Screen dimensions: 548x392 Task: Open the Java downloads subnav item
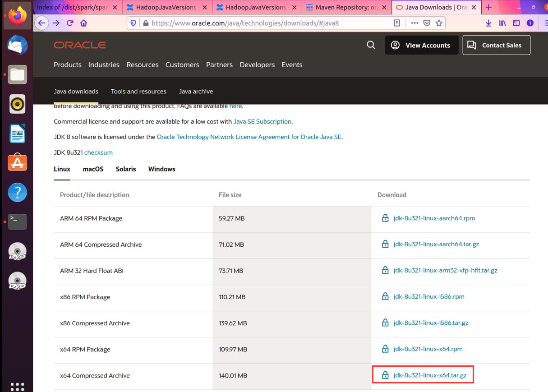click(76, 91)
